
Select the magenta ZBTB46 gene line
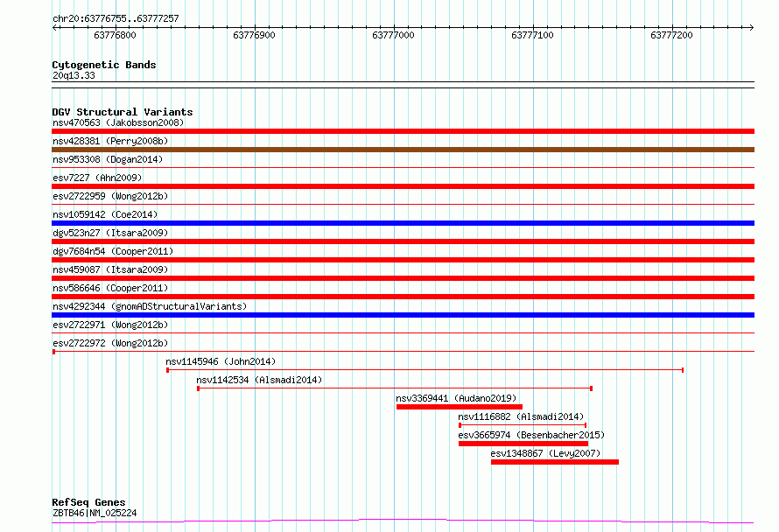(403, 521)
